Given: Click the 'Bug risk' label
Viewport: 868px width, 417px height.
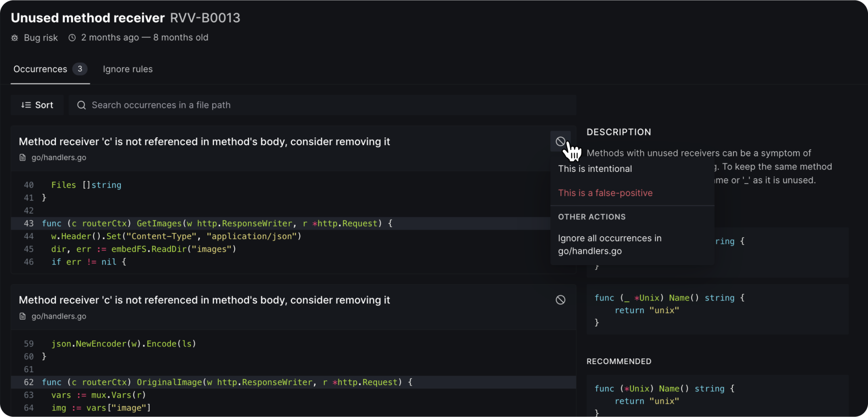Looking at the screenshot, I should pos(41,38).
